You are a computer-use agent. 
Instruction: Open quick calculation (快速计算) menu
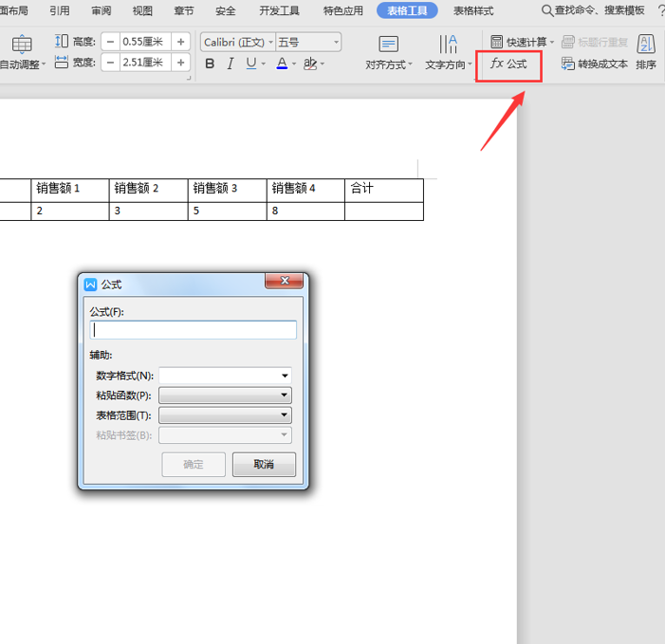pyautogui.click(x=522, y=42)
